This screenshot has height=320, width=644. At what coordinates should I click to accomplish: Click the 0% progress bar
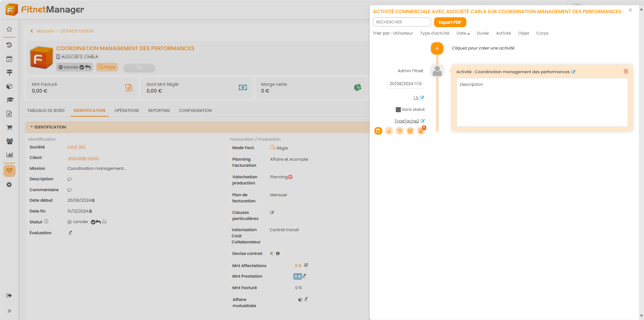(139, 67)
